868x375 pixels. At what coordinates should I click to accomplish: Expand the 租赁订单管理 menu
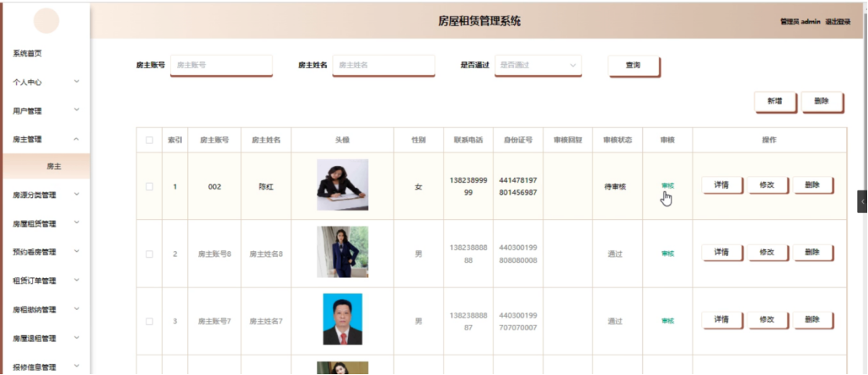point(46,280)
